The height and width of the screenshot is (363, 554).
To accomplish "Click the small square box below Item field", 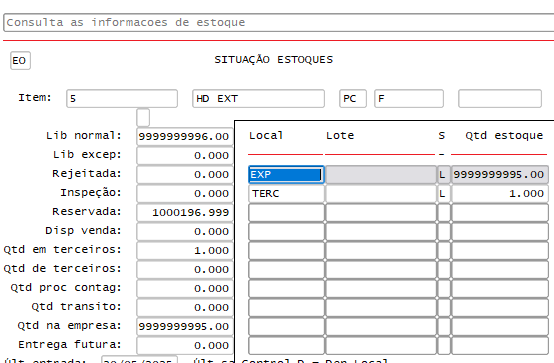I will point(143,117).
